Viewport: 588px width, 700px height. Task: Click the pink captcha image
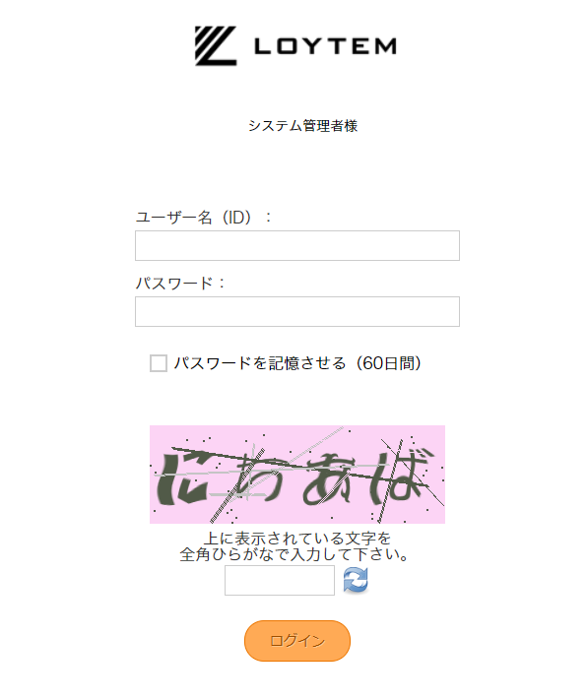(297, 475)
